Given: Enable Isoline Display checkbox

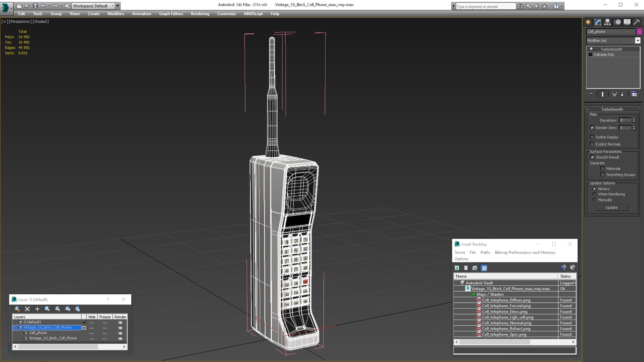Looking at the screenshot, I should pyautogui.click(x=592, y=137).
